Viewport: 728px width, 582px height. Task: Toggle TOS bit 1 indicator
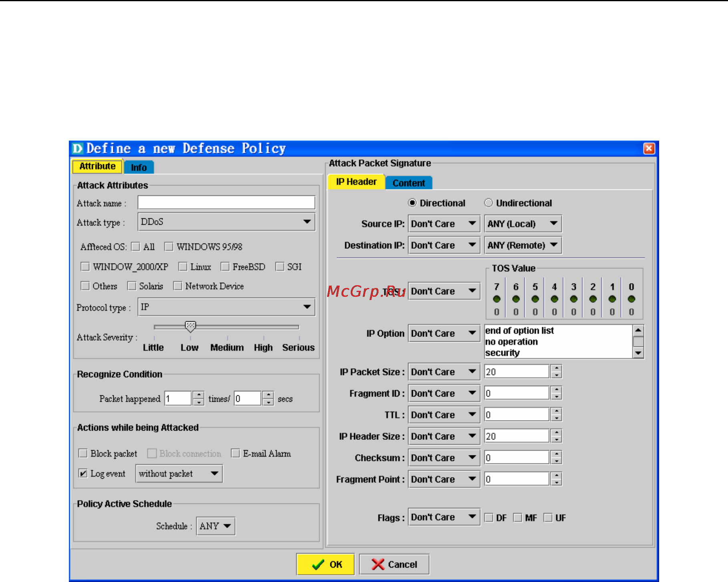pyautogui.click(x=612, y=299)
